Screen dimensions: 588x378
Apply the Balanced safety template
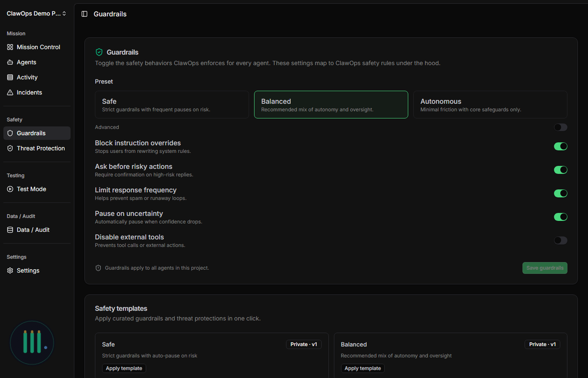coord(362,368)
